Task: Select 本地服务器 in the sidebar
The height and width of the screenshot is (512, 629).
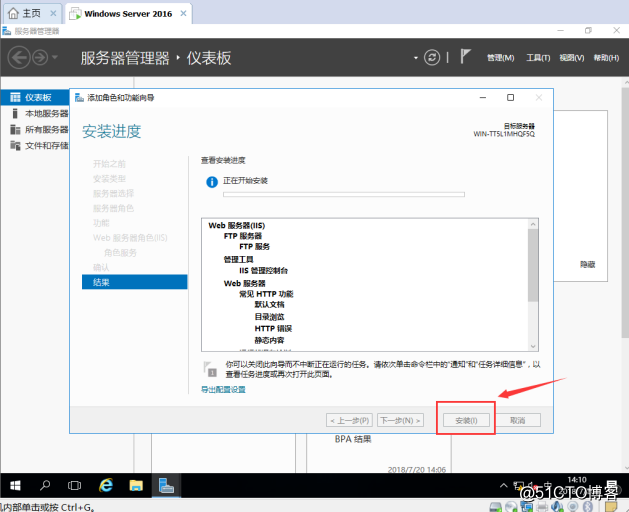Action: coord(35,114)
